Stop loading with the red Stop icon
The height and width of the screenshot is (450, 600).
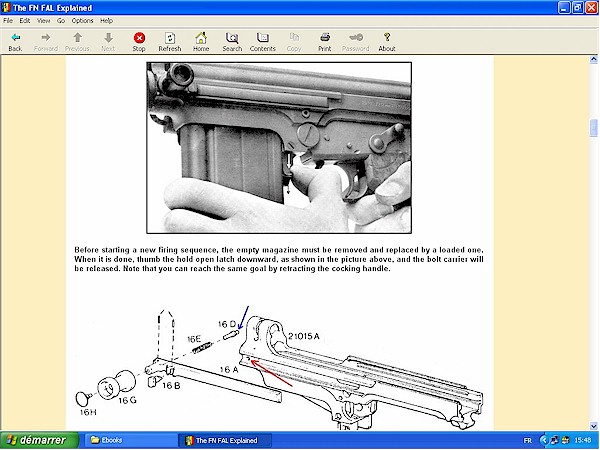coord(139,42)
